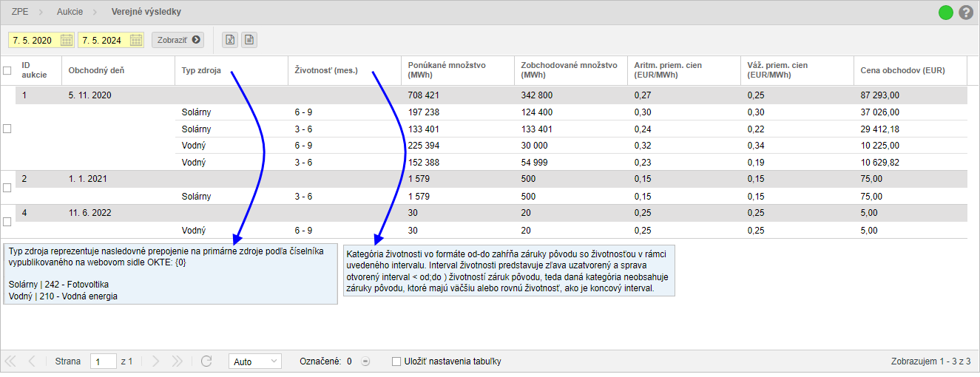
Task: Click trade price 10 629,82
Action: click(880, 163)
